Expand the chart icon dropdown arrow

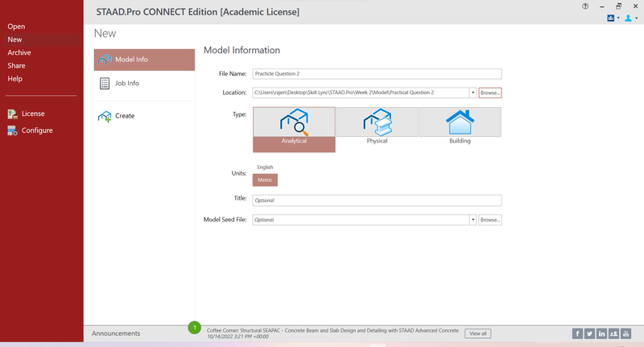coord(618,18)
